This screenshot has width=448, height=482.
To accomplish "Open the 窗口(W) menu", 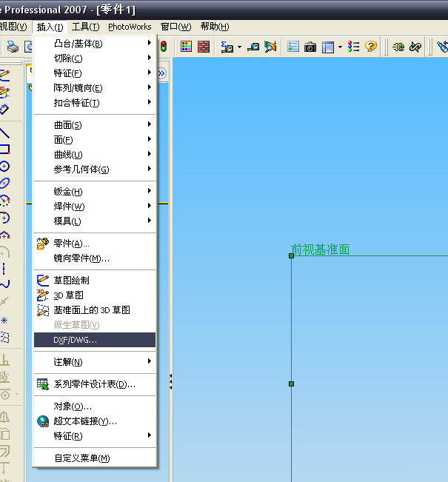I will (x=175, y=27).
